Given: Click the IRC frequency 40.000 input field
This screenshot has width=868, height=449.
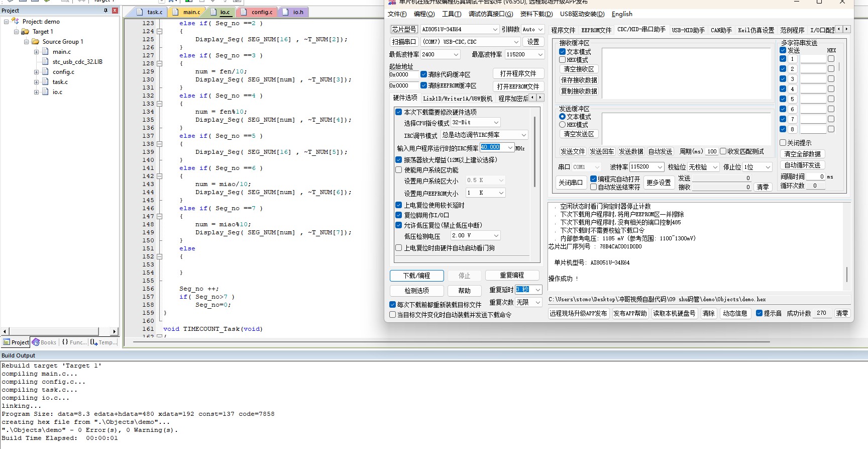Looking at the screenshot, I should 493,147.
